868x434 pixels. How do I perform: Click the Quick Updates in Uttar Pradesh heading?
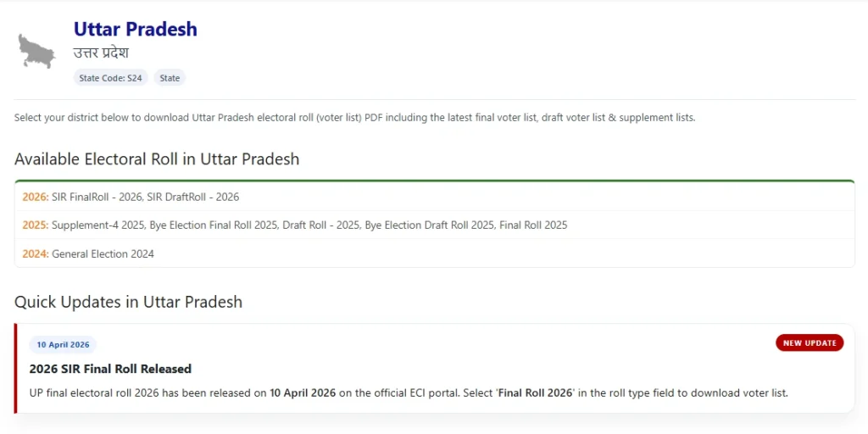128,302
